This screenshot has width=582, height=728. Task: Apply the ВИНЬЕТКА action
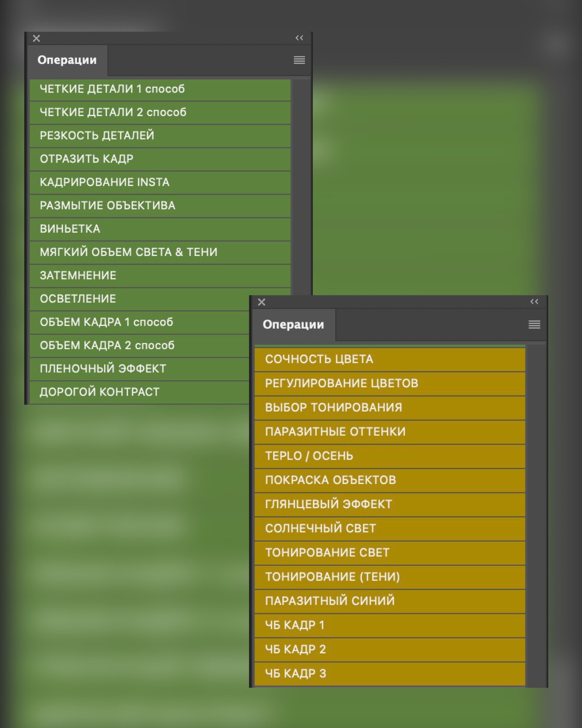click(160, 229)
